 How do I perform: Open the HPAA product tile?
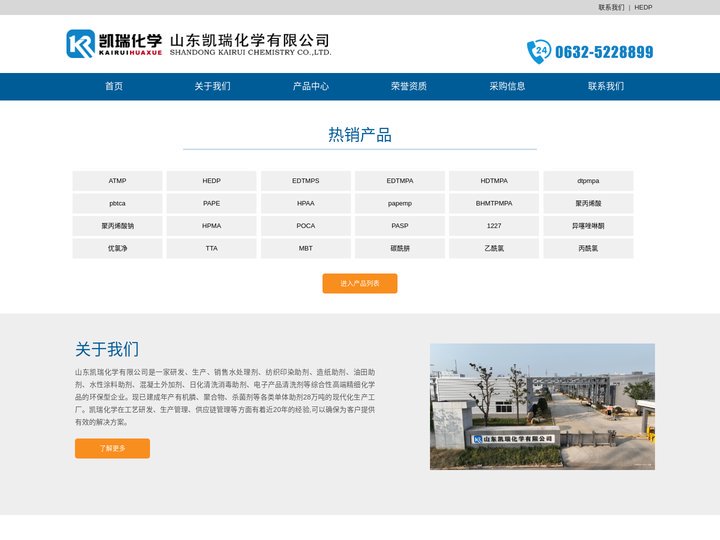[306, 203]
